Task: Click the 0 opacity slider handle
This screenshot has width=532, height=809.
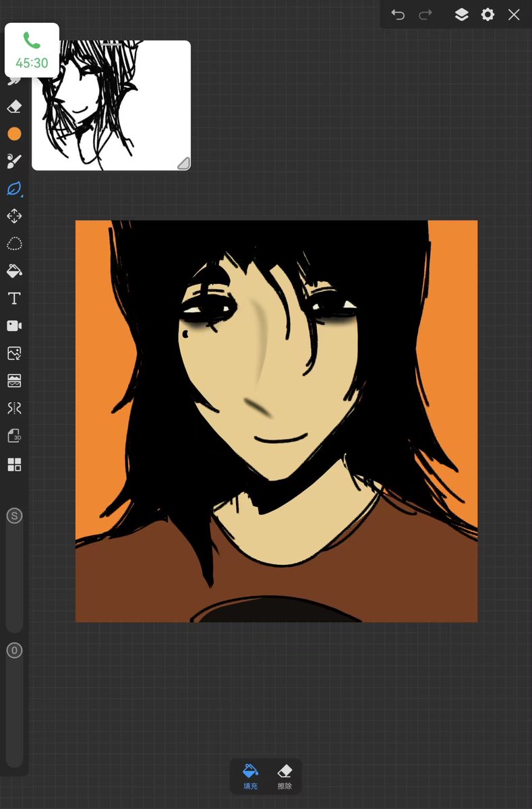Action: (14, 651)
